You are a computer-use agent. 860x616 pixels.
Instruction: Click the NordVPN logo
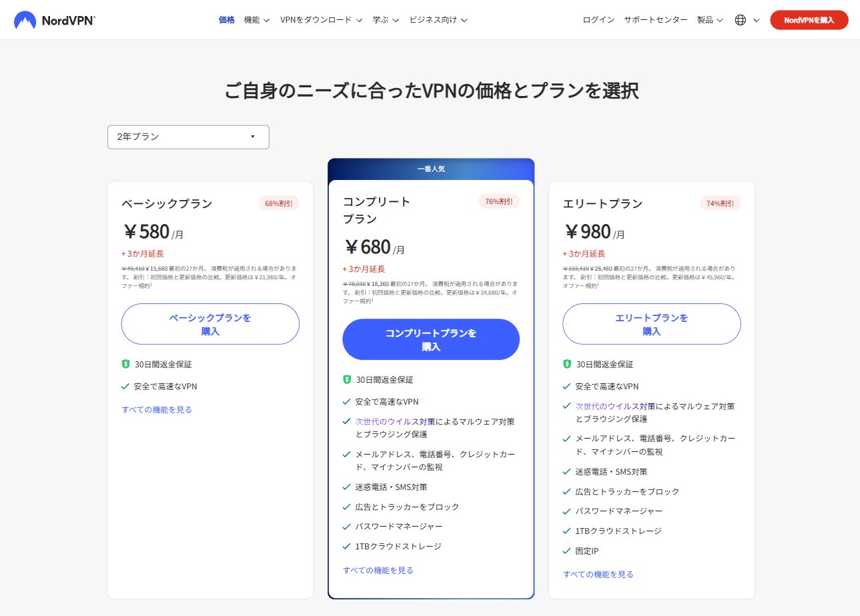pos(55,20)
